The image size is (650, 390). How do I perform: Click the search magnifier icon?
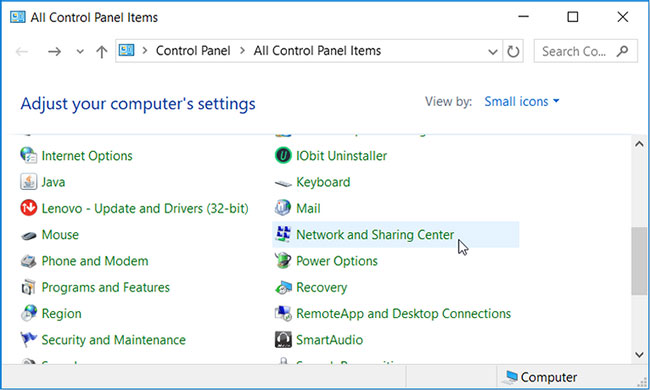[x=622, y=51]
